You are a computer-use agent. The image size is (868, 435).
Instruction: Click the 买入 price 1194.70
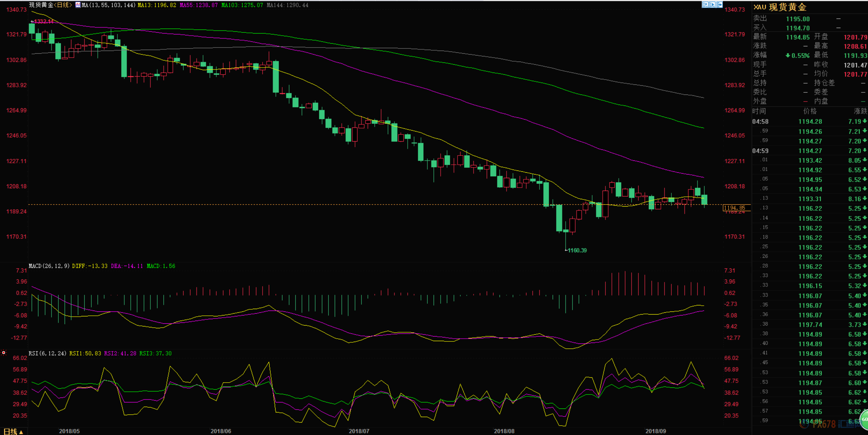tap(797, 28)
